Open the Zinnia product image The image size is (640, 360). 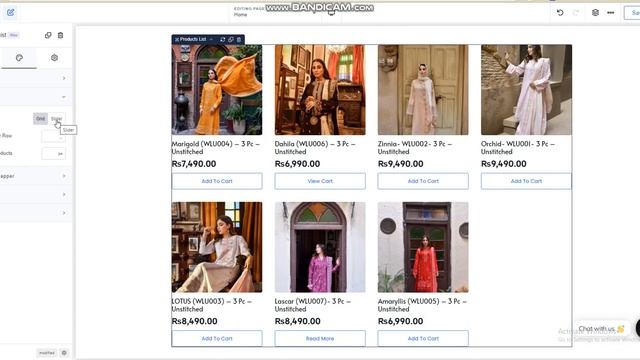coord(423,90)
